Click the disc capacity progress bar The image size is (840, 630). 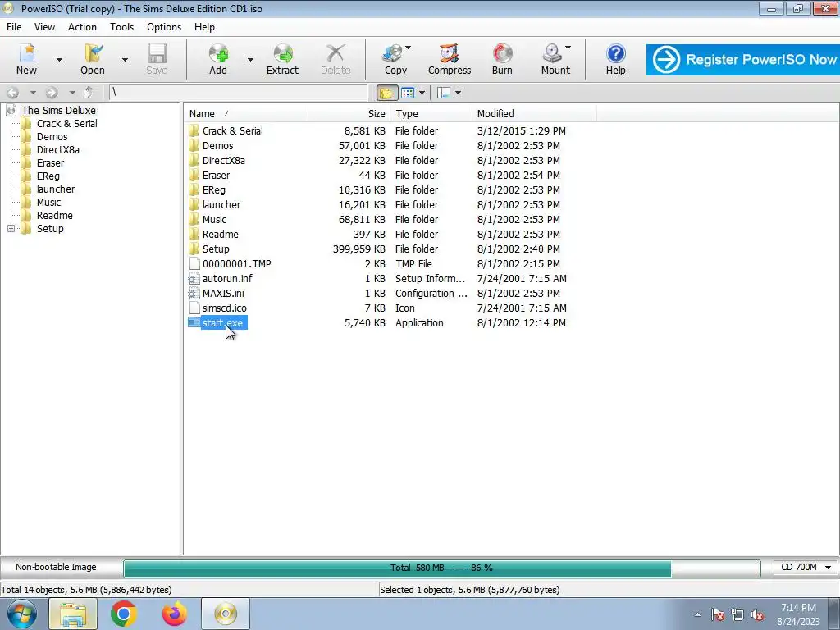coord(442,568)
